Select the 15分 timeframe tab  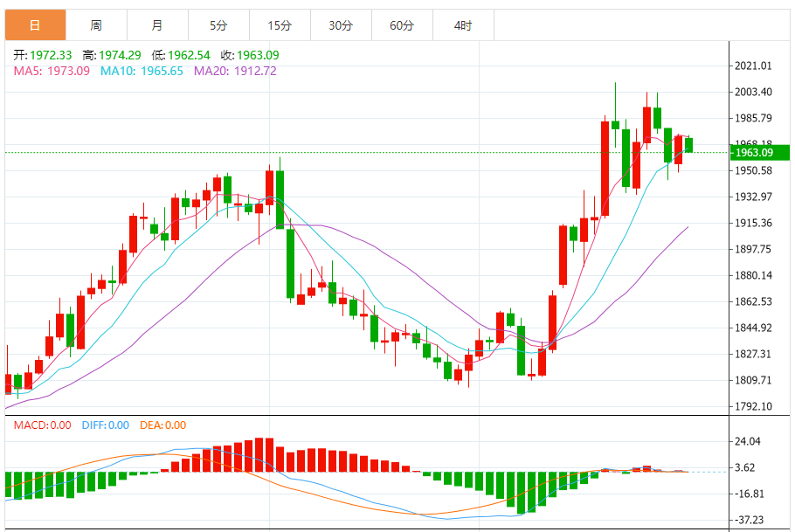[x=280, y=25]
